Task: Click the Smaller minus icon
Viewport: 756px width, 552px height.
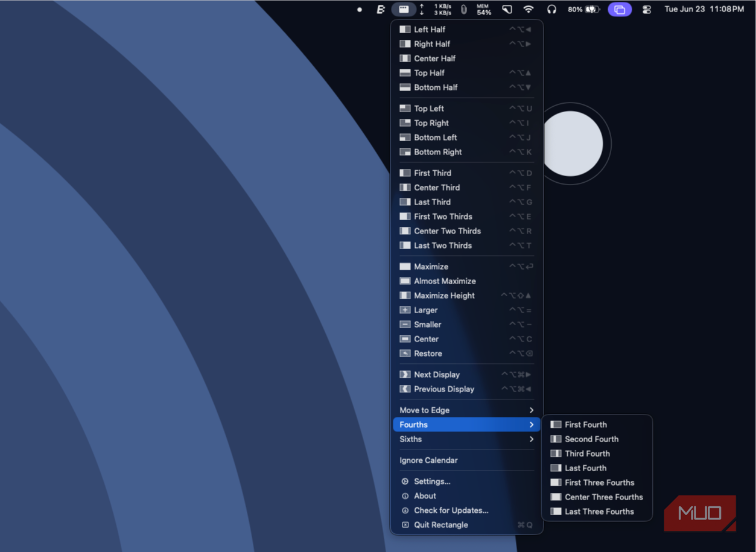Action: tap(405, 325)
